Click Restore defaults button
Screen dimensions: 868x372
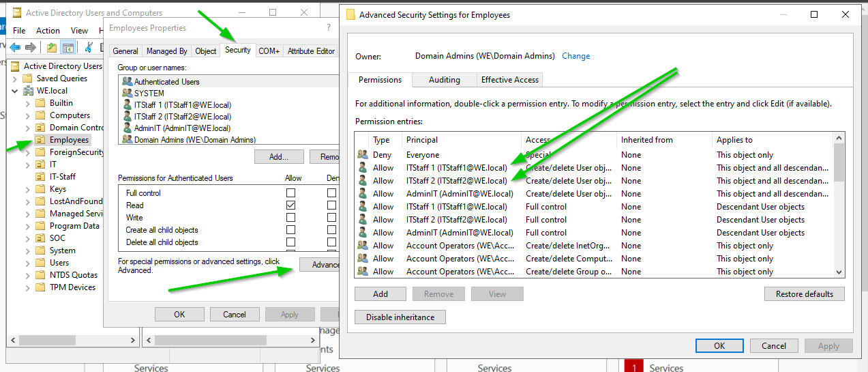(x=805, y=294)
